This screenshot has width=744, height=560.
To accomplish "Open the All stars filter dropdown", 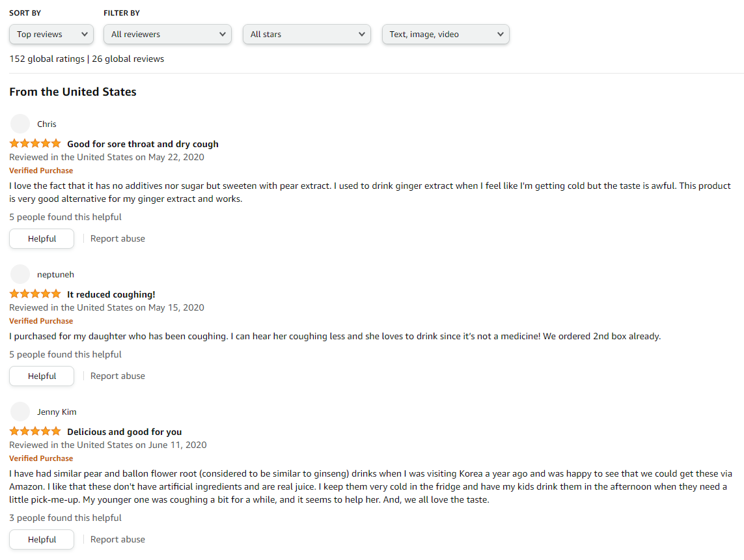I will click(x=307, y=34).
